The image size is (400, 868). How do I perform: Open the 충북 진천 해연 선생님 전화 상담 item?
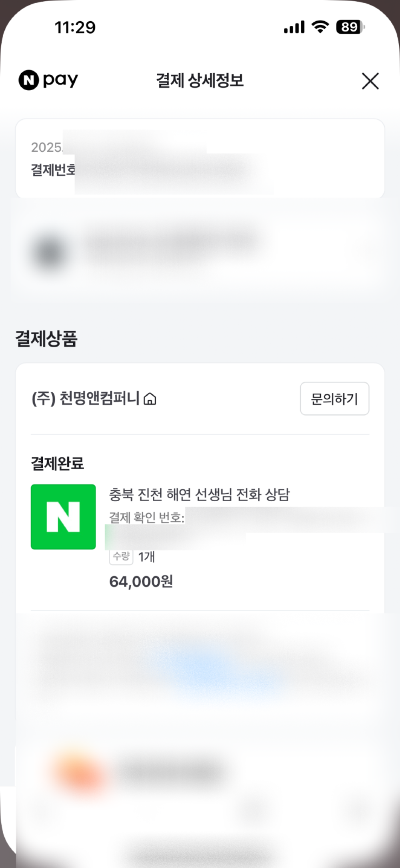click(199, 495)
